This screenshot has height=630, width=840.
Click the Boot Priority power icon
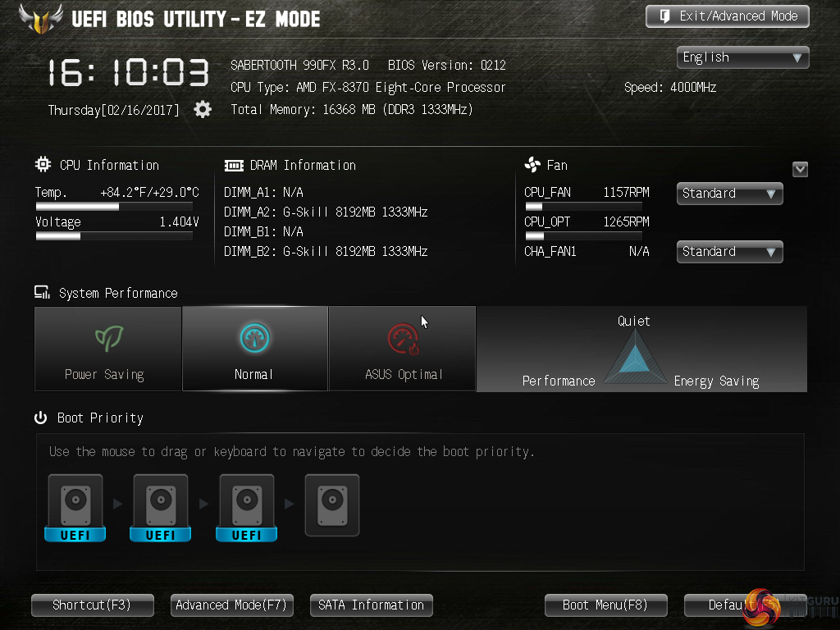coord(41,418)
